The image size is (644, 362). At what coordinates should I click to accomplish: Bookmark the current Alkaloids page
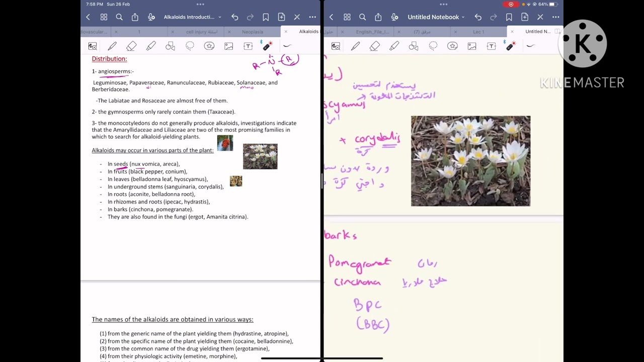coord(266,17)
